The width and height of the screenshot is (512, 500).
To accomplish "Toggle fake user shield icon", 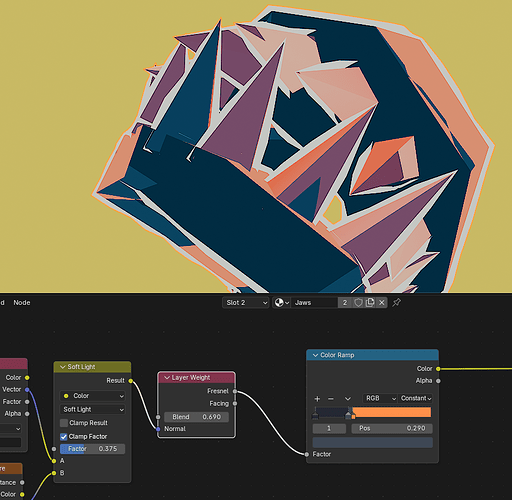I will [x=358, y=303].
